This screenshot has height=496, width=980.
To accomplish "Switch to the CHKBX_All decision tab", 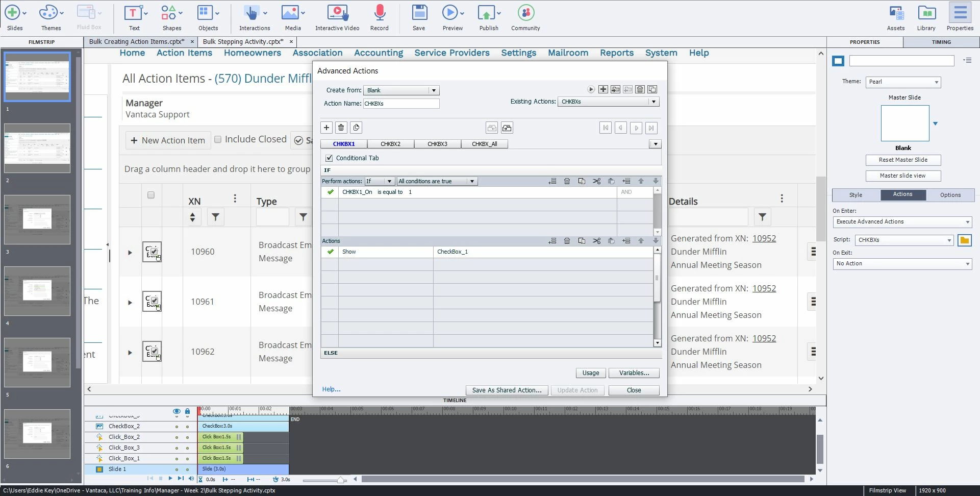I will click(x=484, y=144).
